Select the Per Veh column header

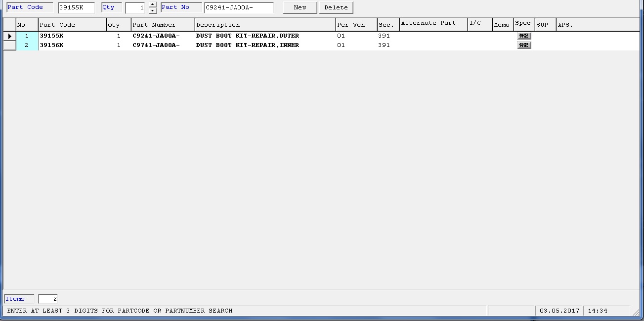click(x=356, y=25)
